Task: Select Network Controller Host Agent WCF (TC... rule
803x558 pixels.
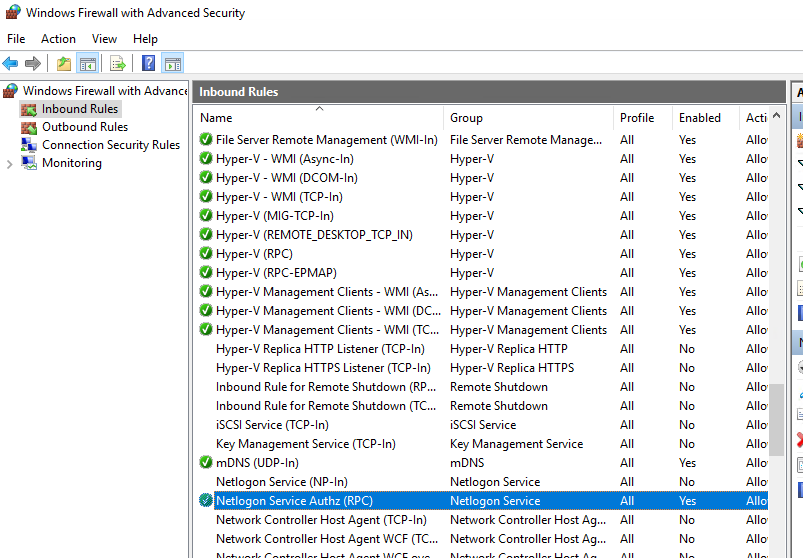Action: 327,538
